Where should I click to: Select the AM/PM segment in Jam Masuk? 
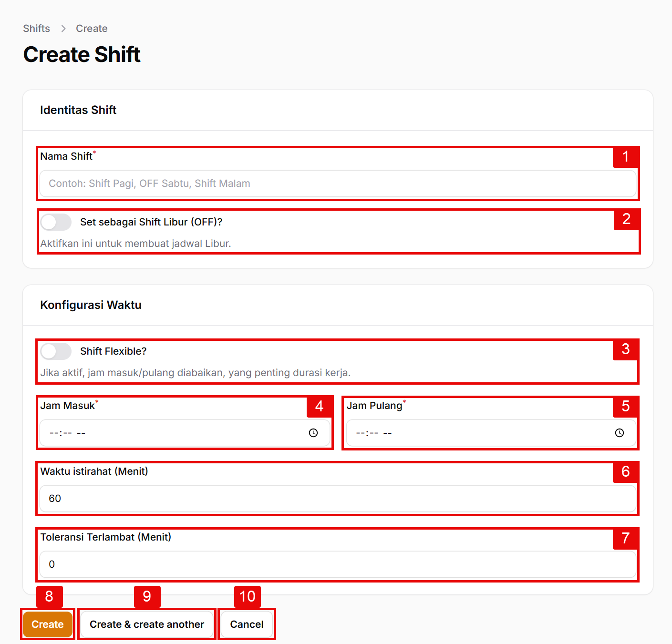click(81, 433)
